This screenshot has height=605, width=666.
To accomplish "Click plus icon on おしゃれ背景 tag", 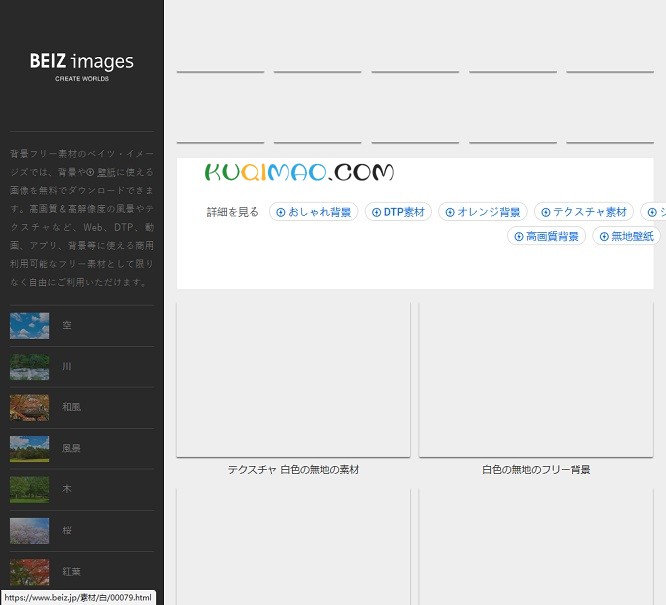I will (280, 212).
